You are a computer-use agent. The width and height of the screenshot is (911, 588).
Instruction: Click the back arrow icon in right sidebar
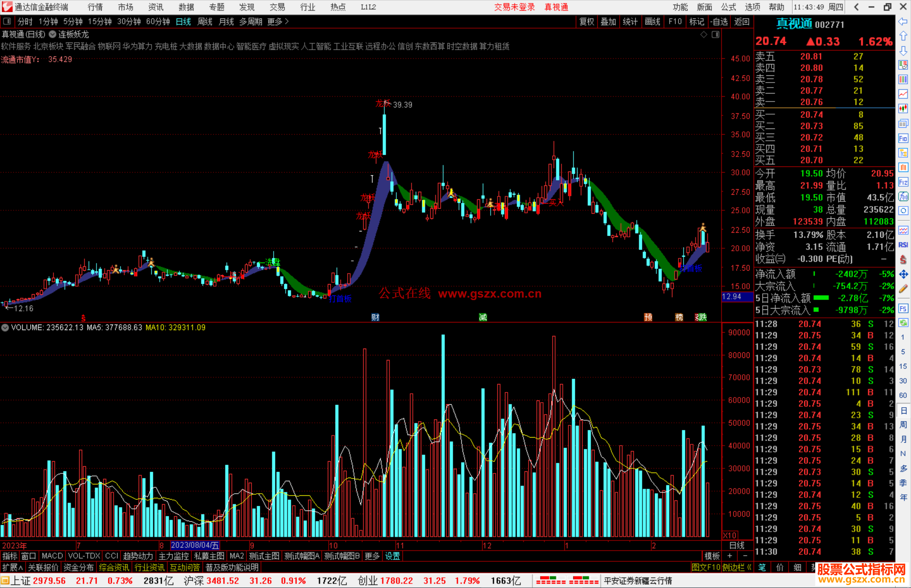pyautogui.click(x=903, y=21)
